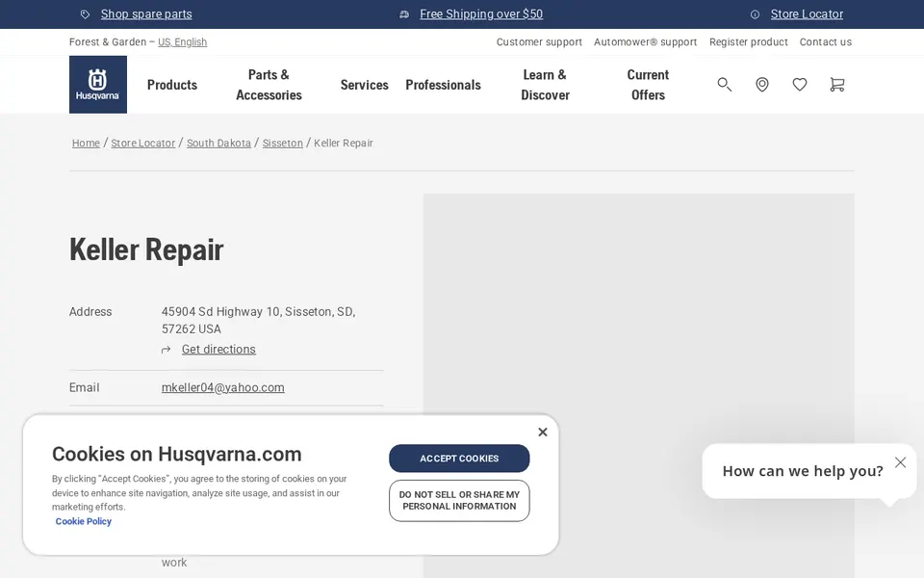Open the Professionals menu
This screenshot has width=924, height=578.
443,85
